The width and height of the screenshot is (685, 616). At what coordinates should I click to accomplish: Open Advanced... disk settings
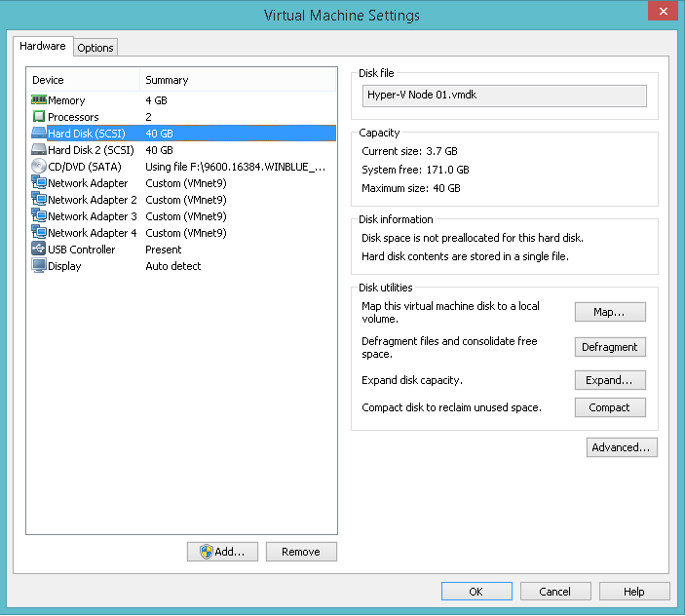point(622,447)
